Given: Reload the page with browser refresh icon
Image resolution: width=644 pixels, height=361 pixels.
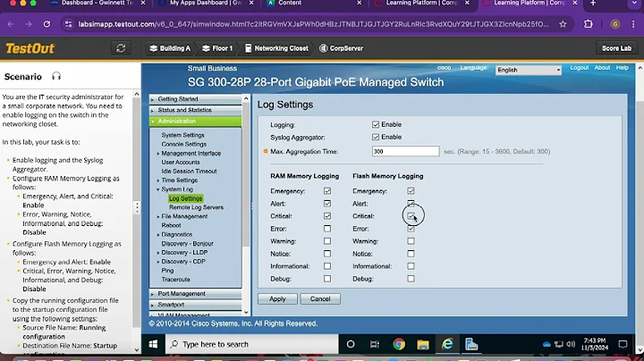Looking at the screenshot, I should [x=47, y=24].
